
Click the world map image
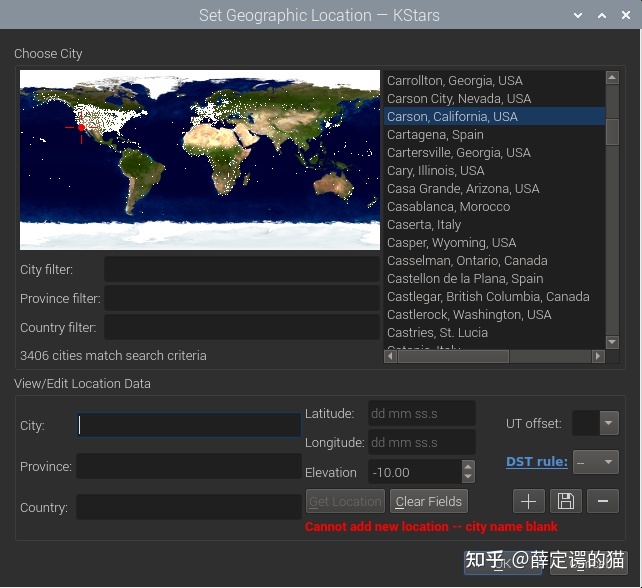pyautogui.click(x=200, y=159)
